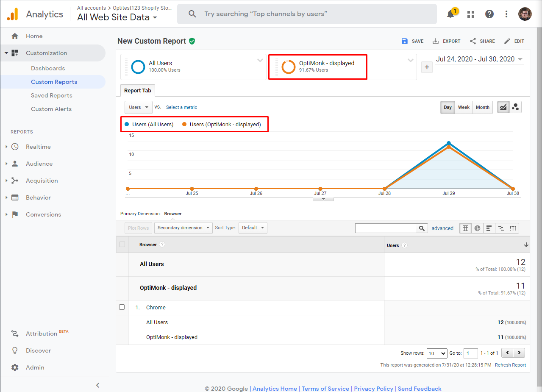Image resolution: width=542 pixels, height=392 pixels.
Task: Click the Refresh Report link
Action: coord(510,365)
